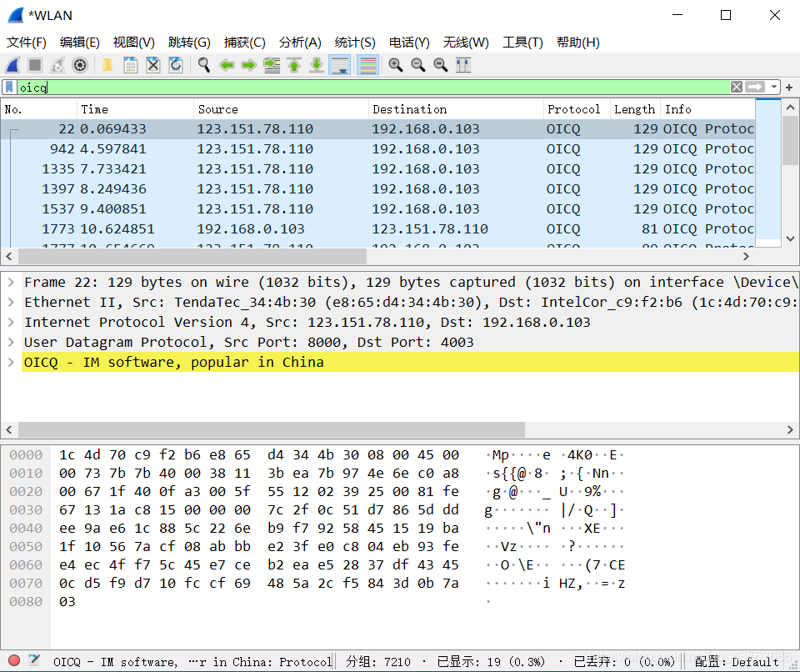The image size is (800, 672).
Task: Start capturing packets with shark fin icon
Action: [x=13, y=65]
